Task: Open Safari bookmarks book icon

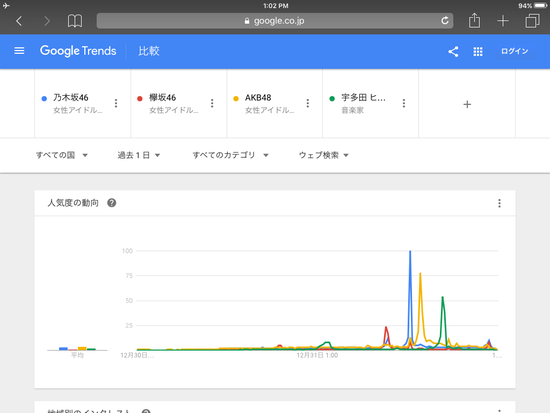Action: coord(75,21)
